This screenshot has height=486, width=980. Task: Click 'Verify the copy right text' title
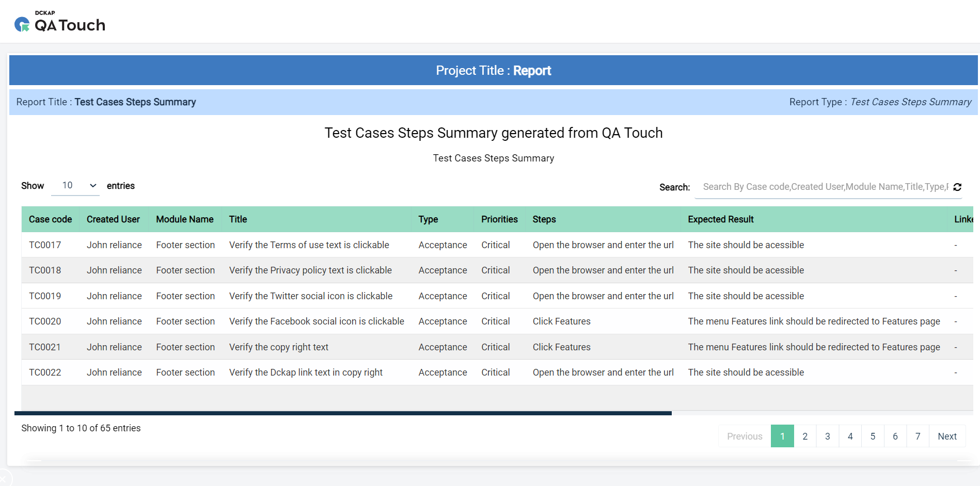coord(279,347)
